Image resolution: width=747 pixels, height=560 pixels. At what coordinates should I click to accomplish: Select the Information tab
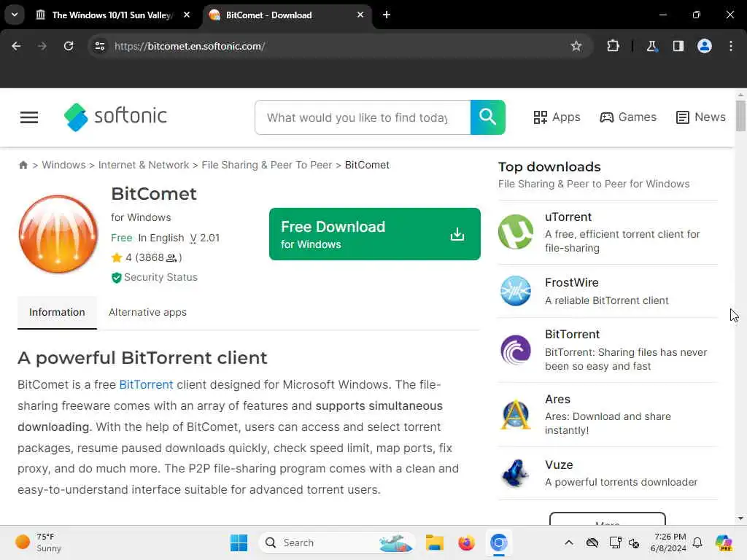[x=57, y=312]
